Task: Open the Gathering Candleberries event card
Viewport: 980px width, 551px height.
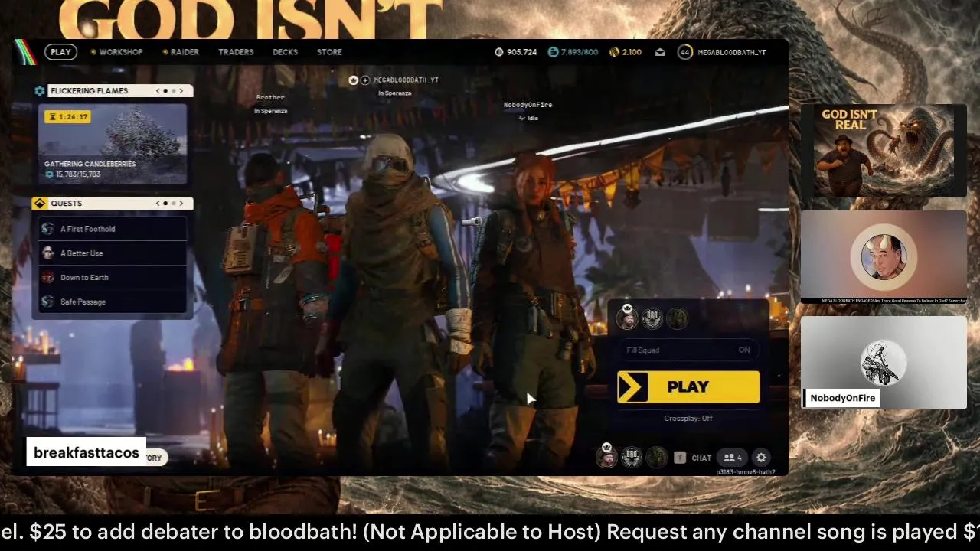Action: point(113,143)
